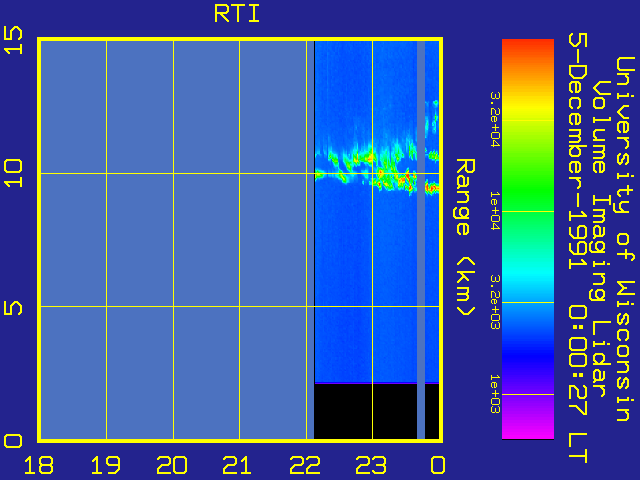Click the 10 km range axis label

(x=13, y=173)
